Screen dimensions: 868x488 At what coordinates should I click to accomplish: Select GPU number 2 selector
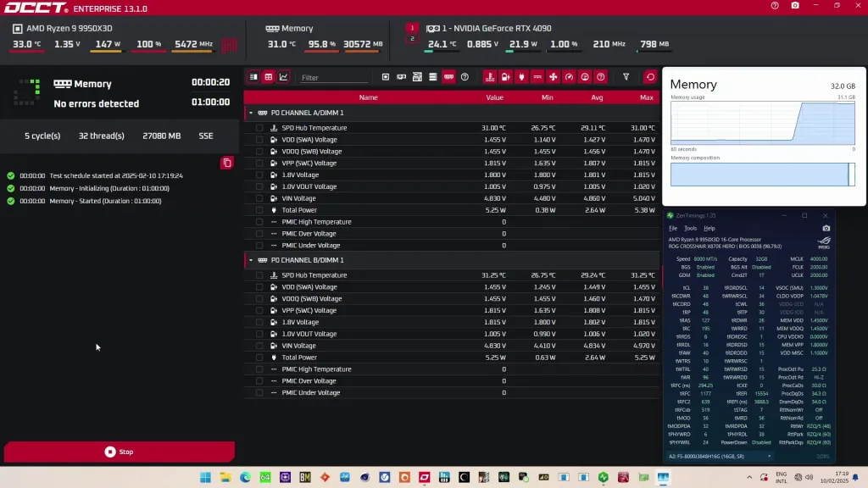pos(412,38)
